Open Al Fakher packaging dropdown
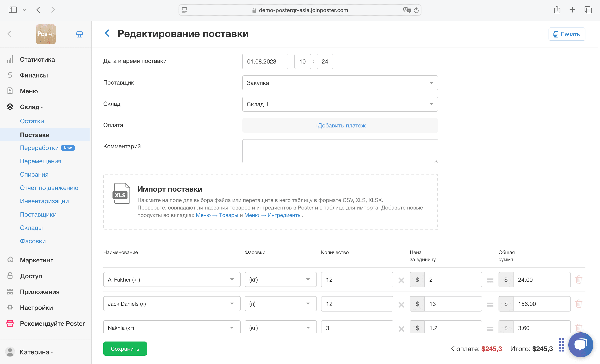 pyautogui.click(x=280, y=280)
